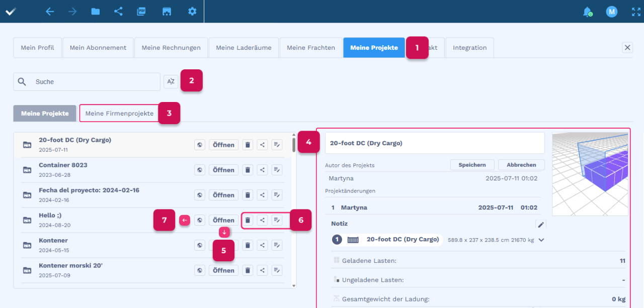This screenshot has width=644, height=308.
Task: Share the Kontener morski 20' project
Action: [x=262, y=270]
